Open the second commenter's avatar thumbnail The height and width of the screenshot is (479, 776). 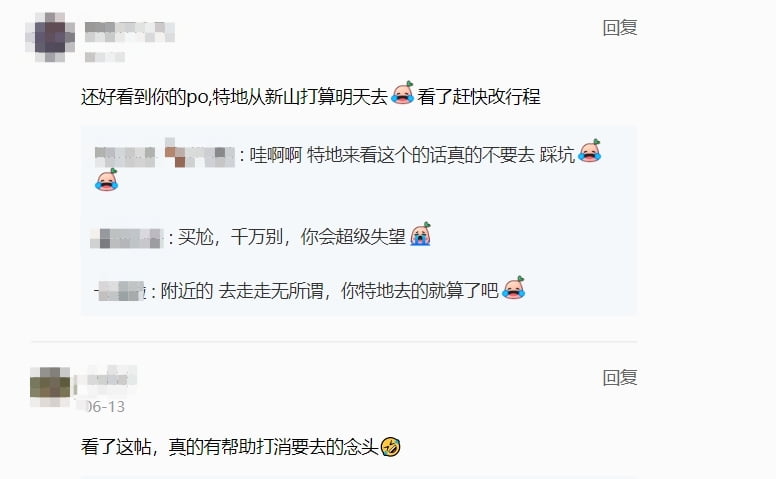pyautogui.click(x=50, y=387)
